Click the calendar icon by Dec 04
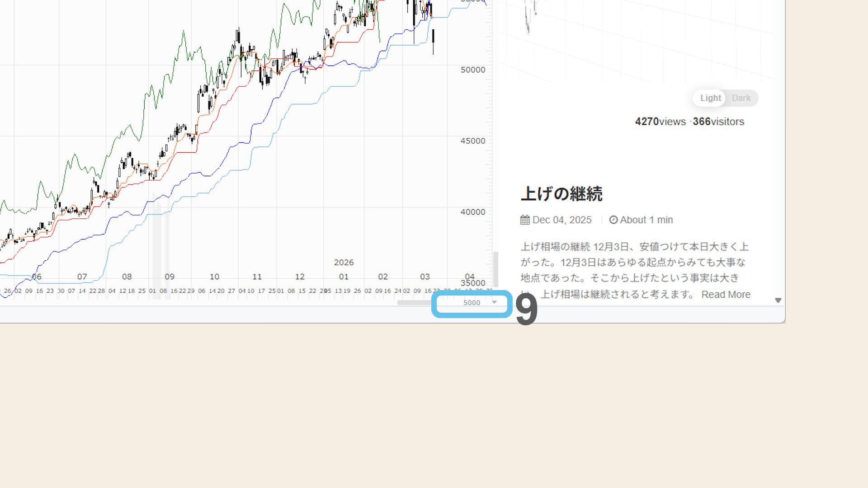Image resolution: width=868 pixels, height=488 pixels. 525,220
